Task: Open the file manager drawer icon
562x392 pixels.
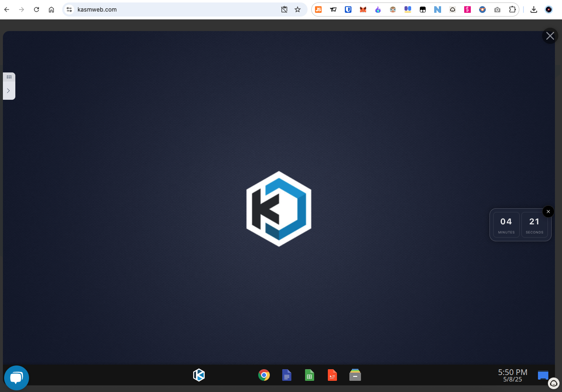Action: click(355, 375)
